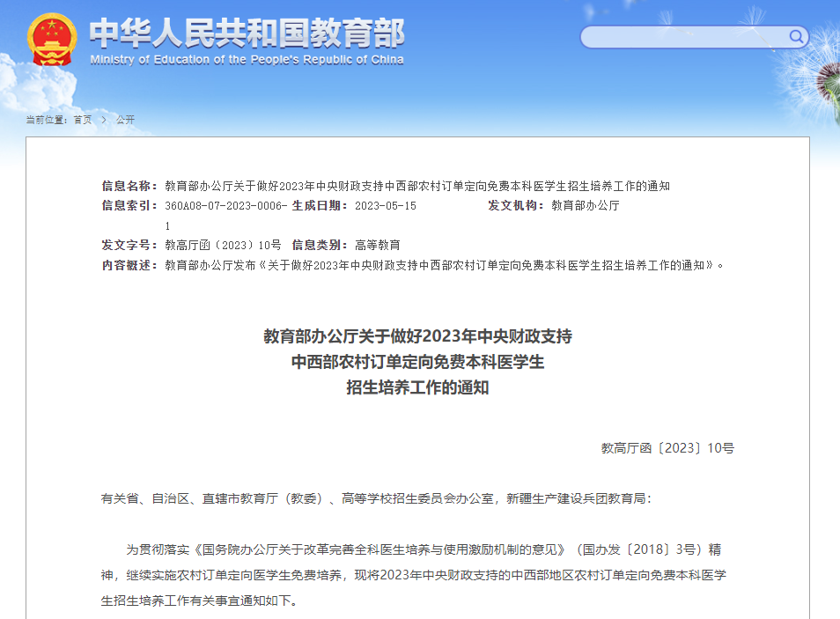
Task: Click heading line 教育部办公厅关于做好2023年中央财政支持
Action: pos(418,336)
